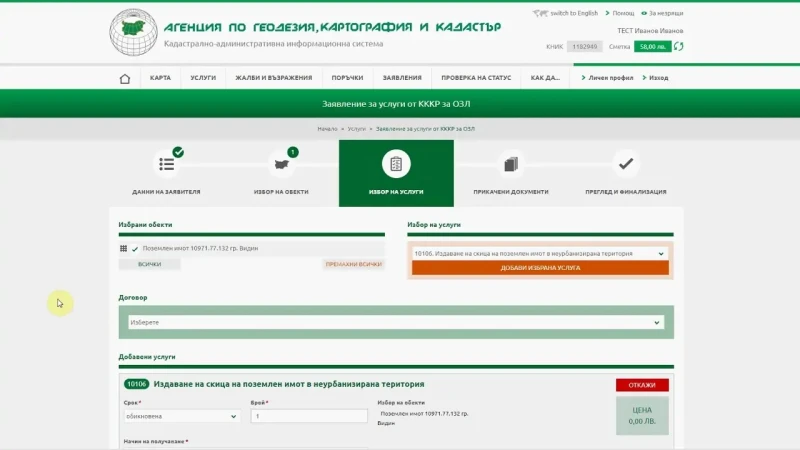The image size is (800, 450).
Task: Click the ЦЕНА 0,00 ЛВ. price box
Action: pos(642,416)
